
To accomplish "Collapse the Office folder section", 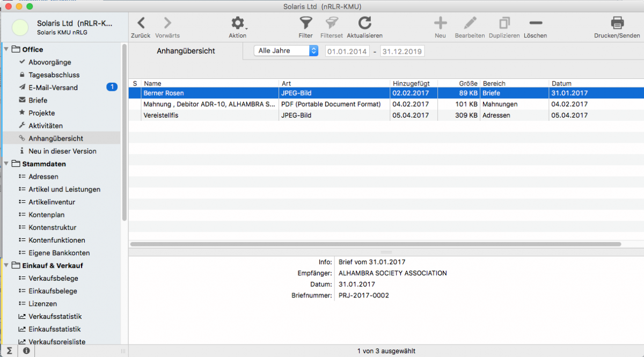I will pos(6,49).
